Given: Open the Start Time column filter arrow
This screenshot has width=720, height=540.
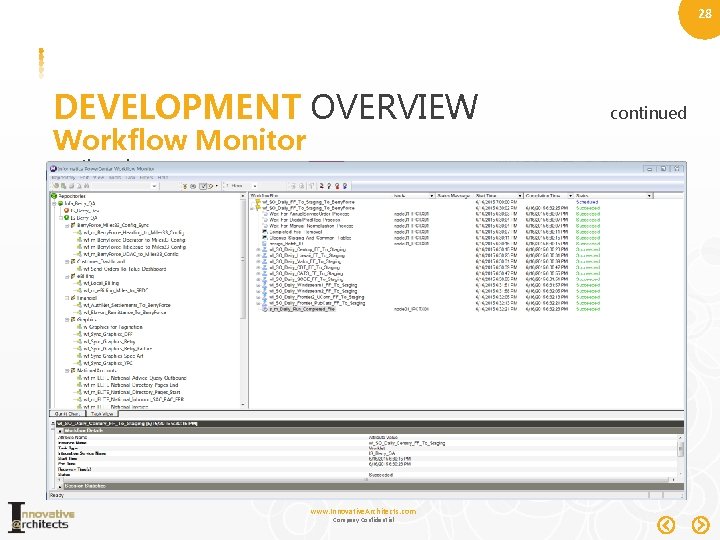Looking at the screenshot, I should (520, 196).
